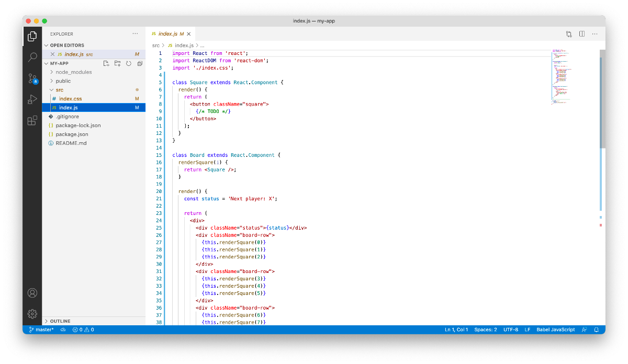Click renderSquare(i) on line 16
The image size is (628, 364).
coord(200,163)
